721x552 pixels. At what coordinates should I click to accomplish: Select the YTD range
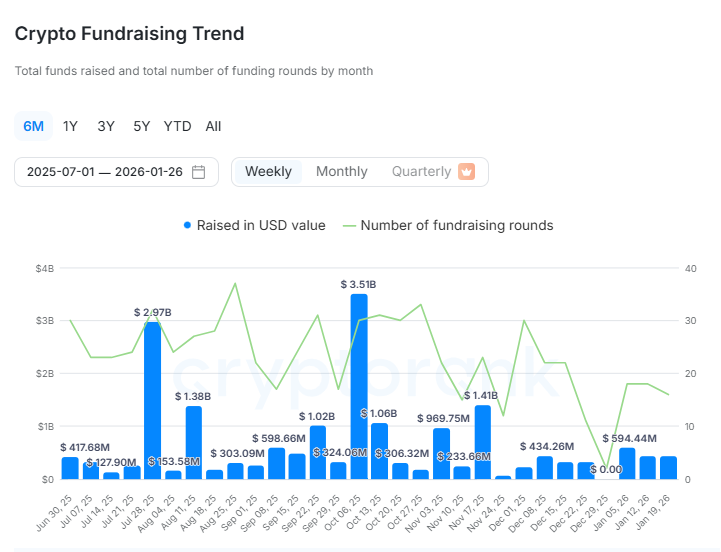(177, 126)
